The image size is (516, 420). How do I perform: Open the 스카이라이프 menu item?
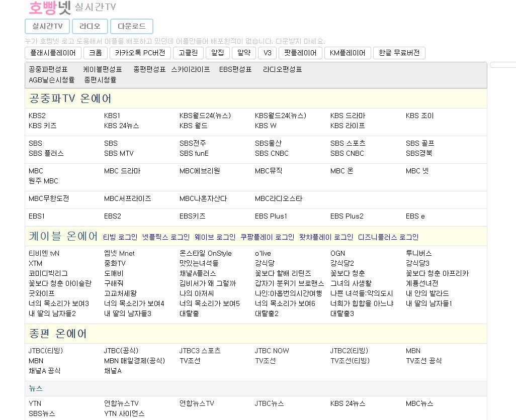click(191, 69)
